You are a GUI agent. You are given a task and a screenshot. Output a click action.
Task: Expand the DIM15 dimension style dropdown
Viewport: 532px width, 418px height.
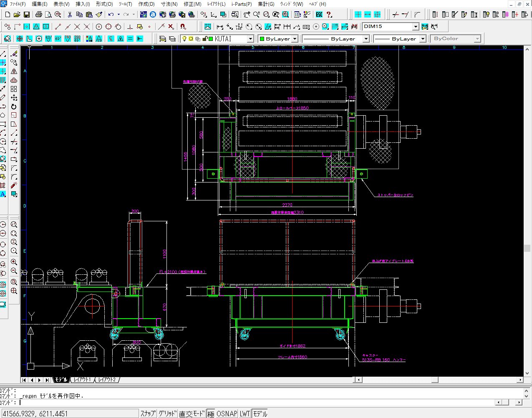[415, 27]
